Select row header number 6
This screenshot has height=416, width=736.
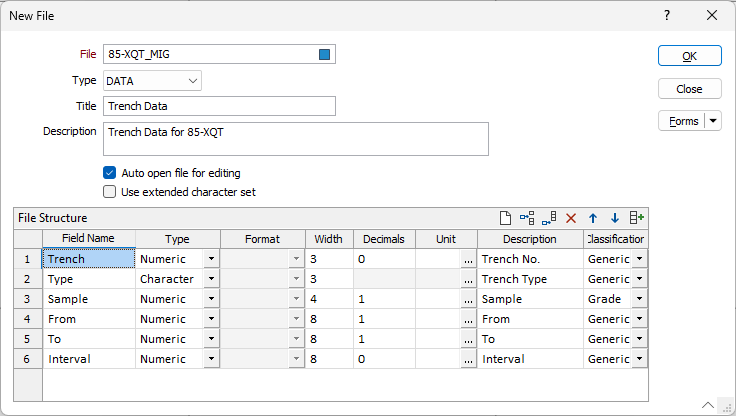[27, 359]
